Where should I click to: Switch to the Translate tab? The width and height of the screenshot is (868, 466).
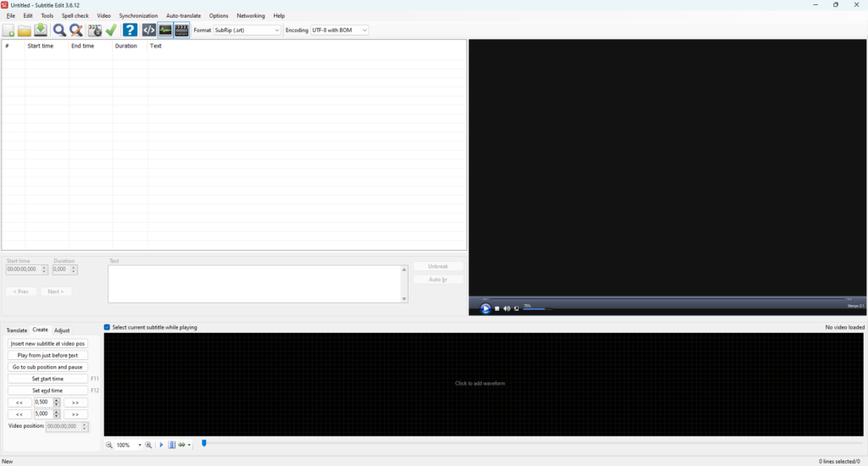(x=17, y=330)
